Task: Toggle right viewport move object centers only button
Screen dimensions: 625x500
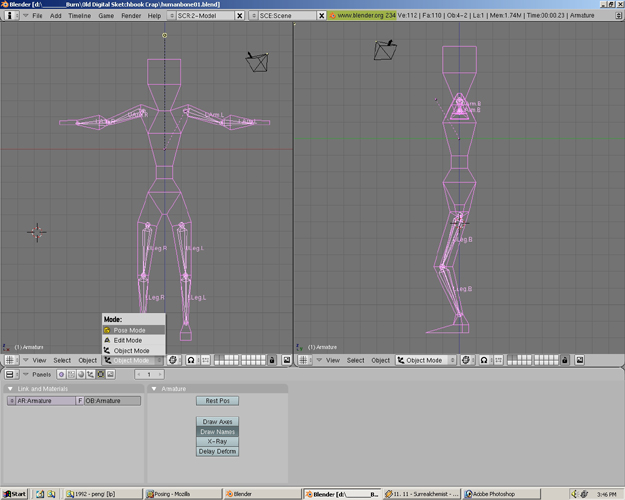Action: (x=498, y=360)
